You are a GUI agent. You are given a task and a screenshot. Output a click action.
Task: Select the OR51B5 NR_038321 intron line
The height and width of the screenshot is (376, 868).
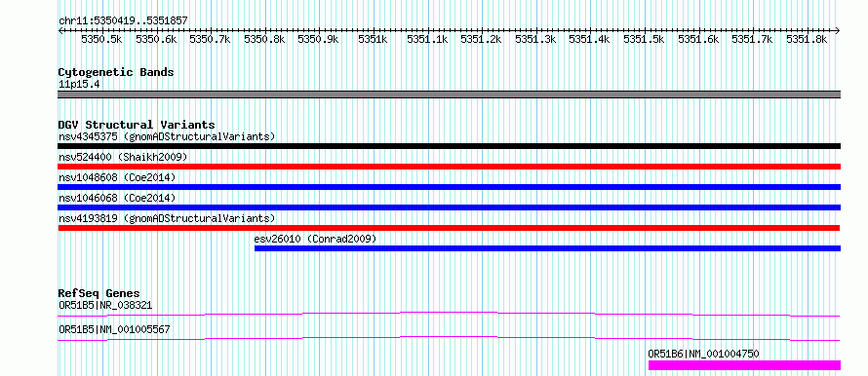coord(449,314)
